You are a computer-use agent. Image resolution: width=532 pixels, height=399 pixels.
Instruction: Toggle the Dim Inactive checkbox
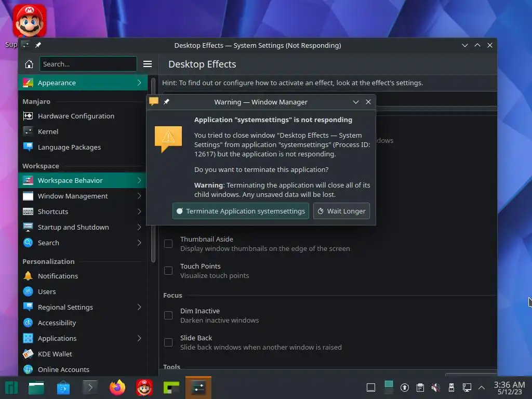(168, 315)
